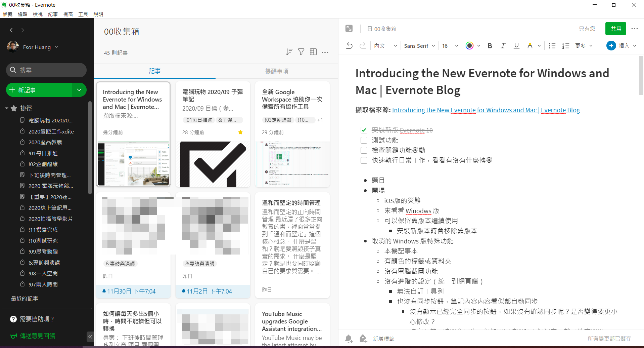Open the 檔案 menu
This screenshot has height=348, width=644.
[7, 14]
